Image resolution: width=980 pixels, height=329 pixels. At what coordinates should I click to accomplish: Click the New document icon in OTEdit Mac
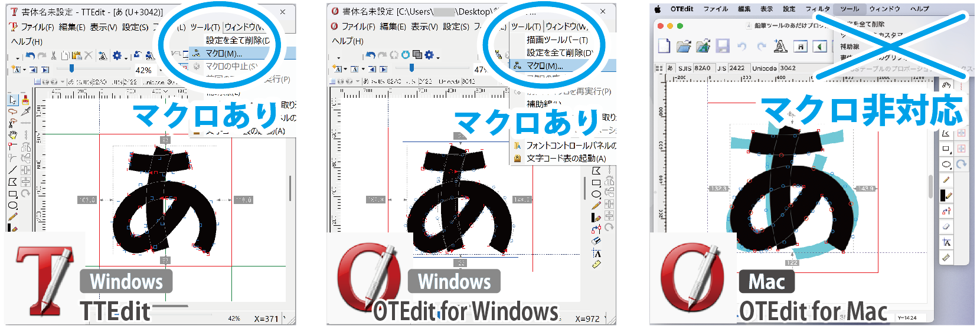(x=664, y=46)
